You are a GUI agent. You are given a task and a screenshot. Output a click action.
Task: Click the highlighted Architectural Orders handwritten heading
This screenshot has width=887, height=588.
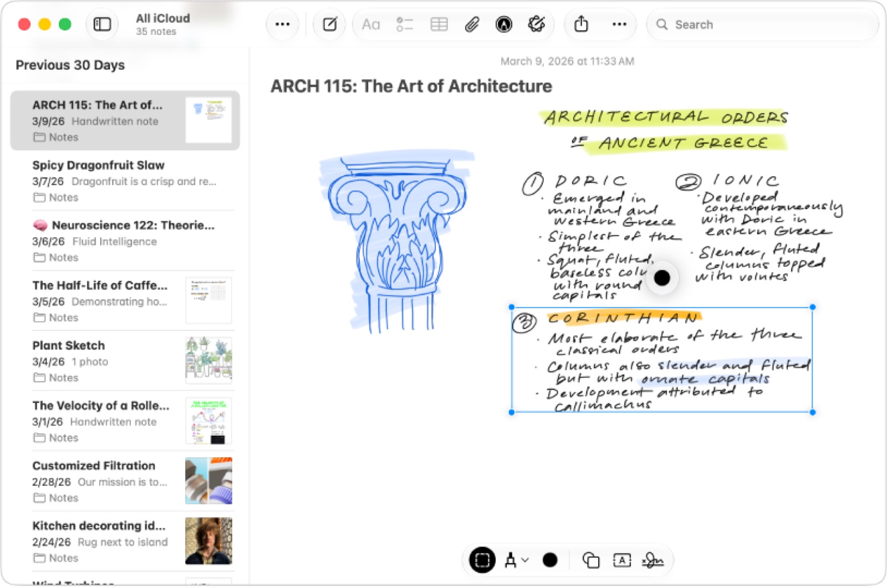tap(664, 130)
